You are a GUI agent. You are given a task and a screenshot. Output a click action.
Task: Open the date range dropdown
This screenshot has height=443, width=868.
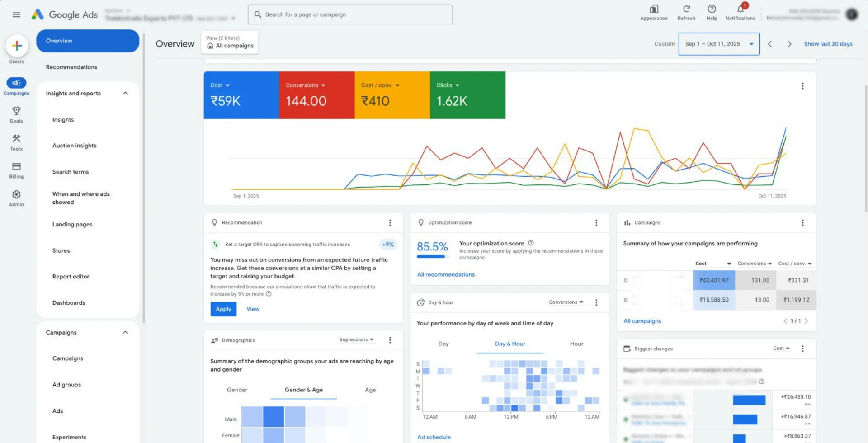point(718,44)
